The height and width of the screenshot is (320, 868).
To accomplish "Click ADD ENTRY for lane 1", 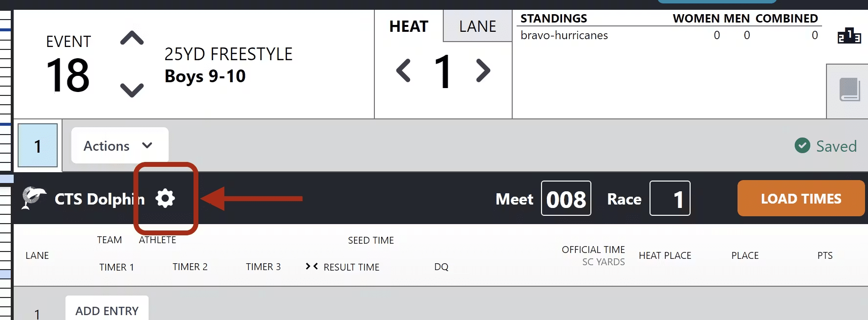I will pos(107,310).
